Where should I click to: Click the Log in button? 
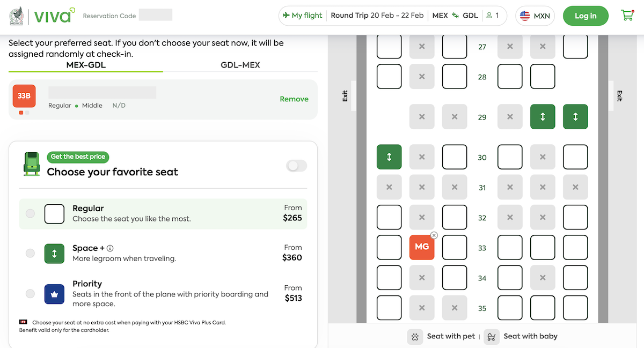tap(586, 16)
